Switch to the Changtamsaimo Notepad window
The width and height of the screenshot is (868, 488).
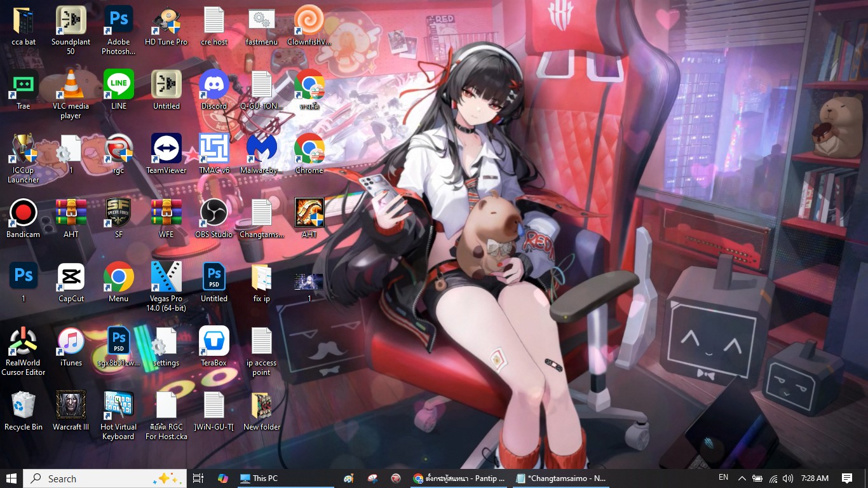point(561,478)
